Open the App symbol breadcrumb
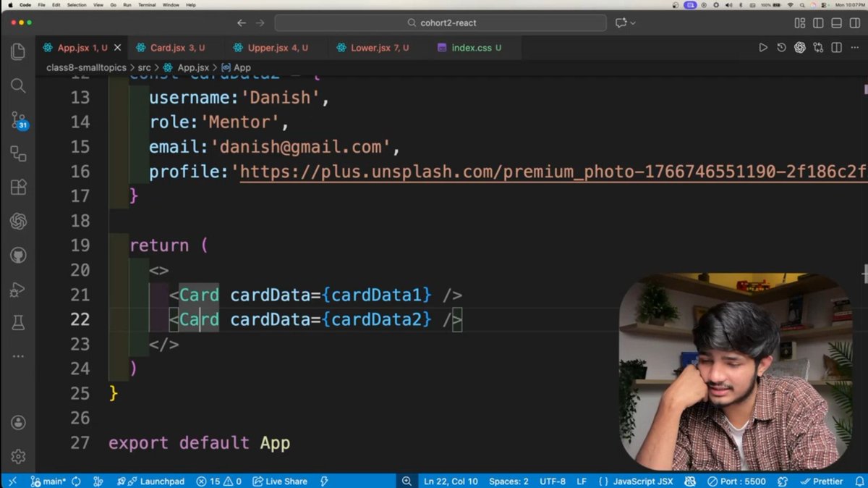 click(237, 67)
